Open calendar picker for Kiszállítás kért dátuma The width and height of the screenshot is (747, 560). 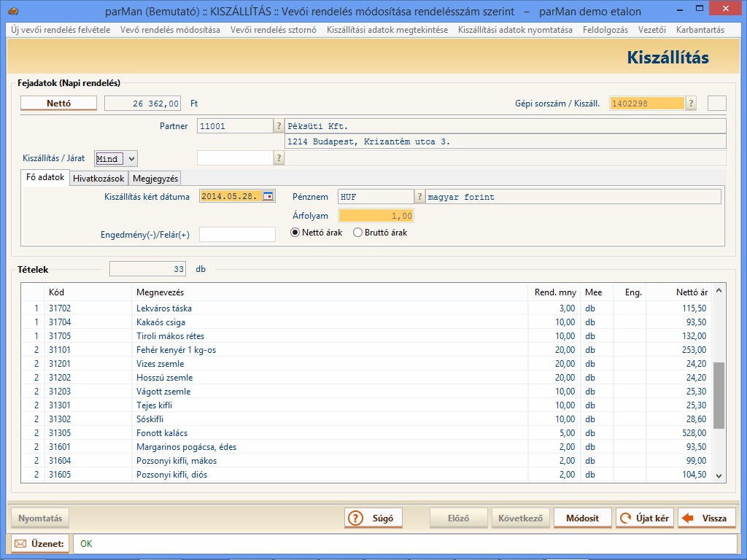coord(268,196)
